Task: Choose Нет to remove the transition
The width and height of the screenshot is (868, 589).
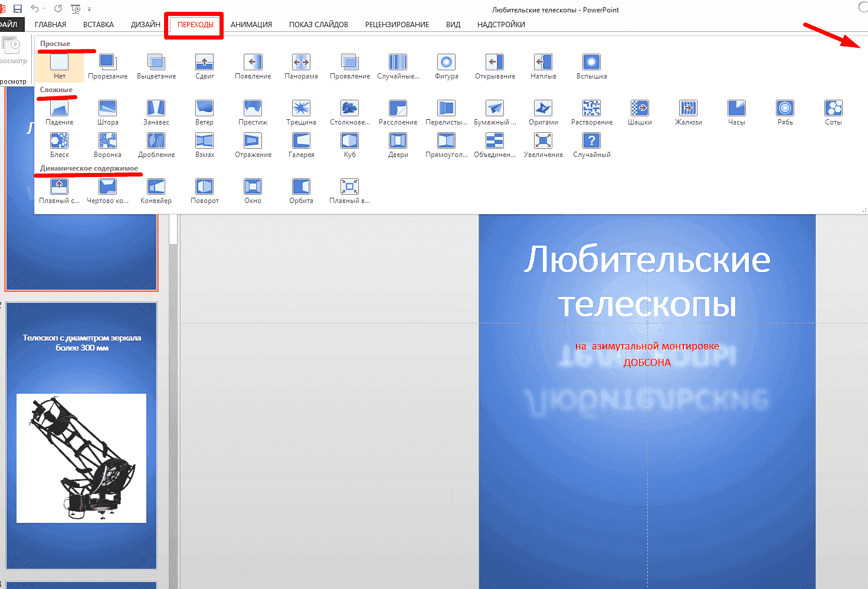Action: click(60, 66)
